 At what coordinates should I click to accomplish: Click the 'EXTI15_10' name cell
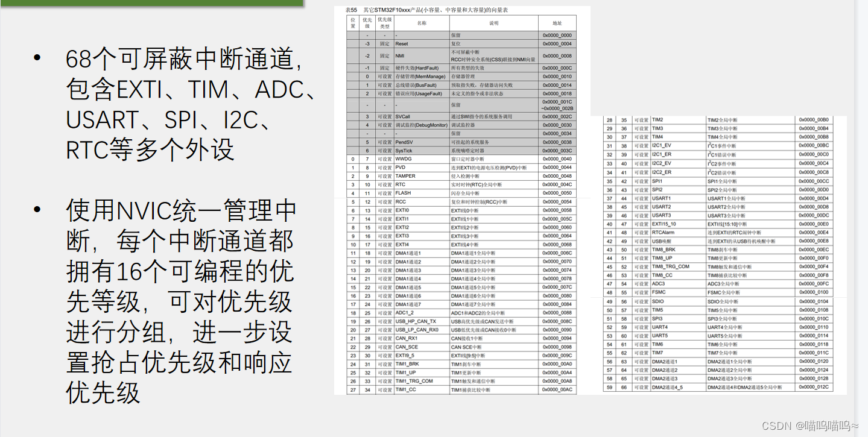pos(679,224)
